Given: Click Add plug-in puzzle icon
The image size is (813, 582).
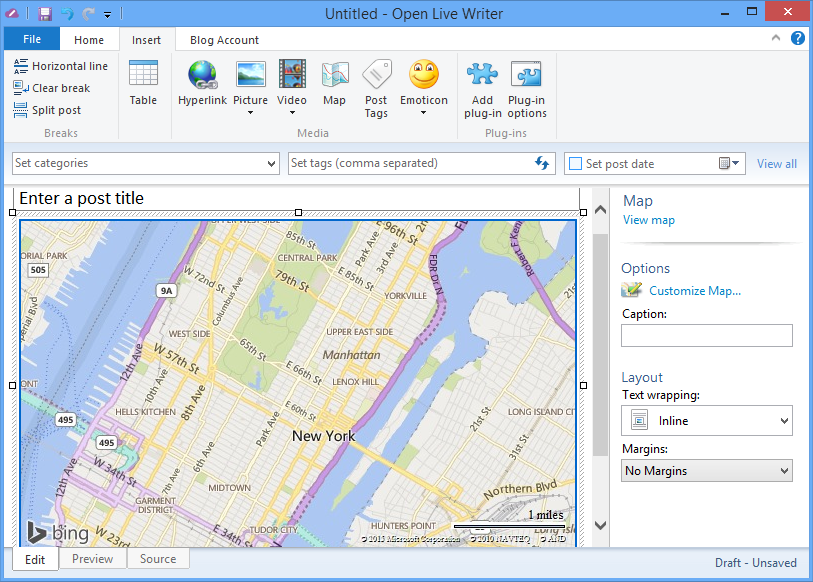Looking at the screenshot, I should pos(482,74).
